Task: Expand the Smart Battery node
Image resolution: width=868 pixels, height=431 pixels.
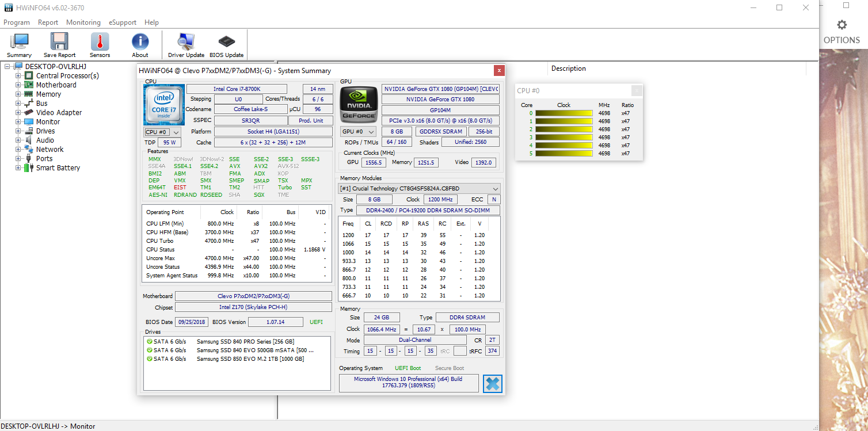Action: (18, 167)
